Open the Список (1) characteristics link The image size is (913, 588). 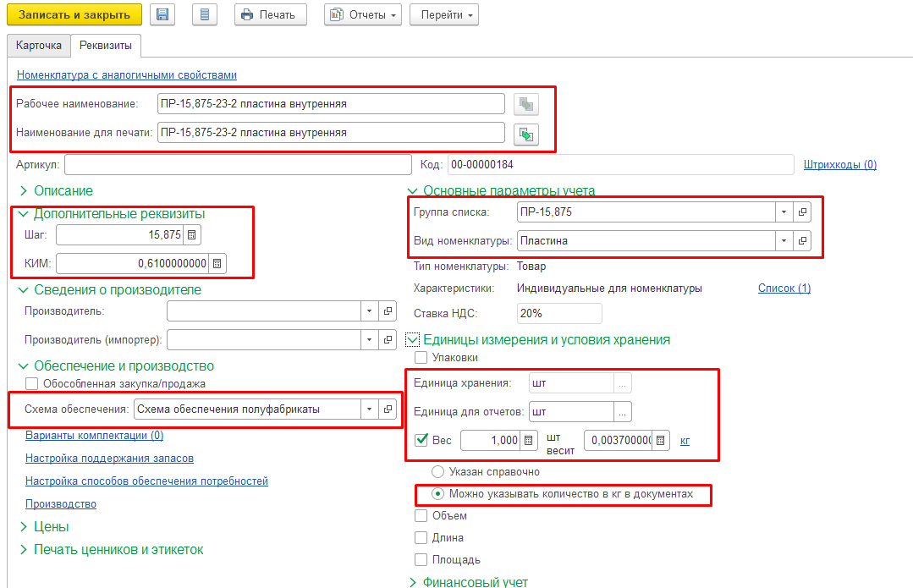point(784,289)
